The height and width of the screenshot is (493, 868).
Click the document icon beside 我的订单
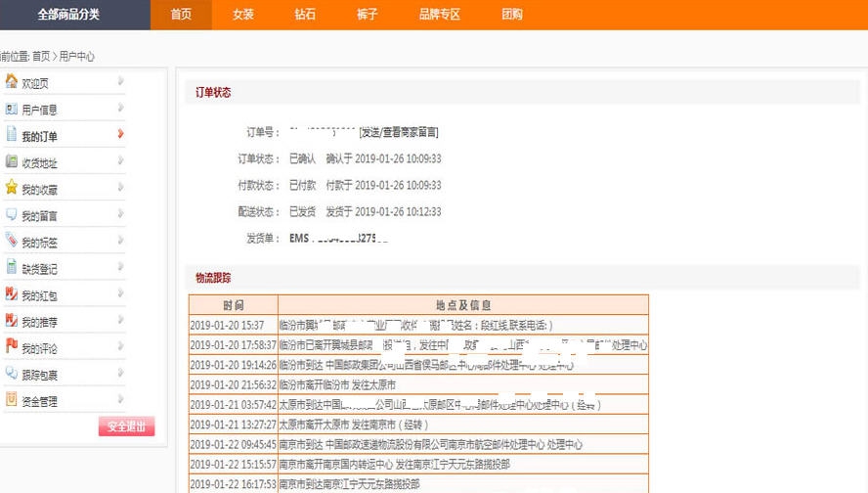pyautogui.click(x=11, y=133)
